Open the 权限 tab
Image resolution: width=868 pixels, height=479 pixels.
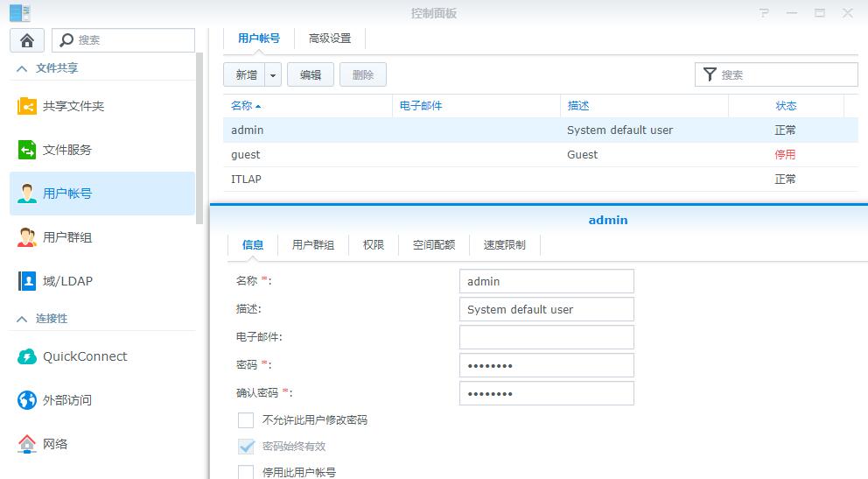point(374,245)
